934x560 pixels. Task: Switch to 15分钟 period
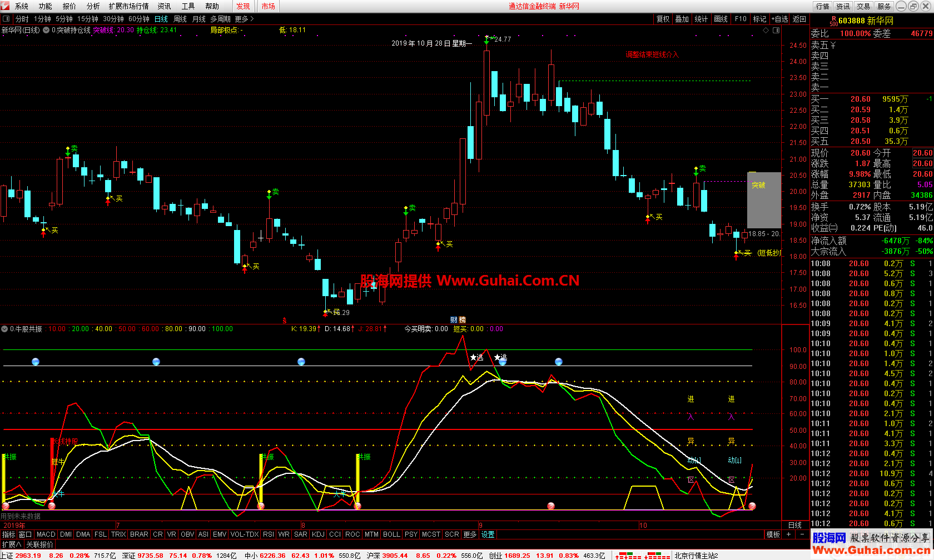pyautogui.click(x=87, y=19)
